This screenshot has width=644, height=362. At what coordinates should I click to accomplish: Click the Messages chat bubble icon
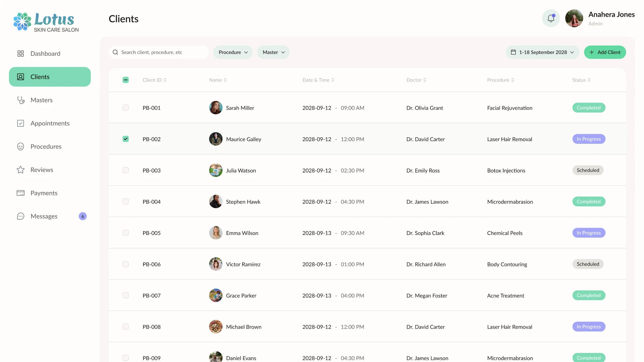point(20,216)
